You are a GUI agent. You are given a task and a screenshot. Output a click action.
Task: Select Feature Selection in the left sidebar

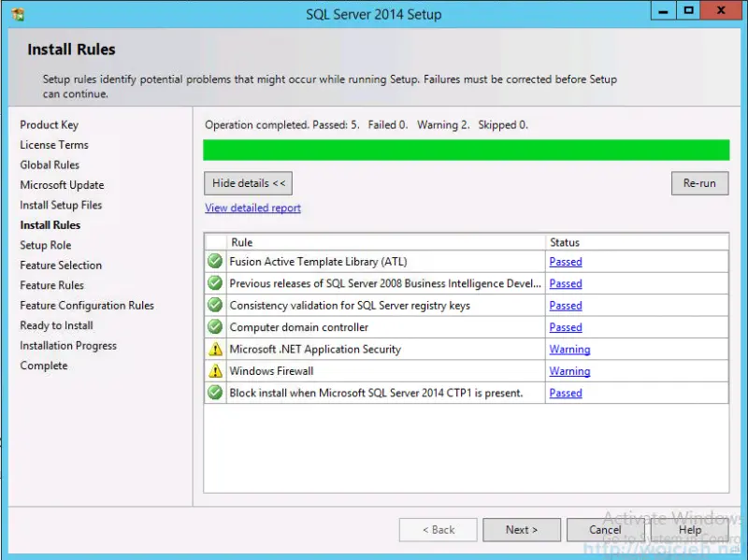click(x=61, y=265)
